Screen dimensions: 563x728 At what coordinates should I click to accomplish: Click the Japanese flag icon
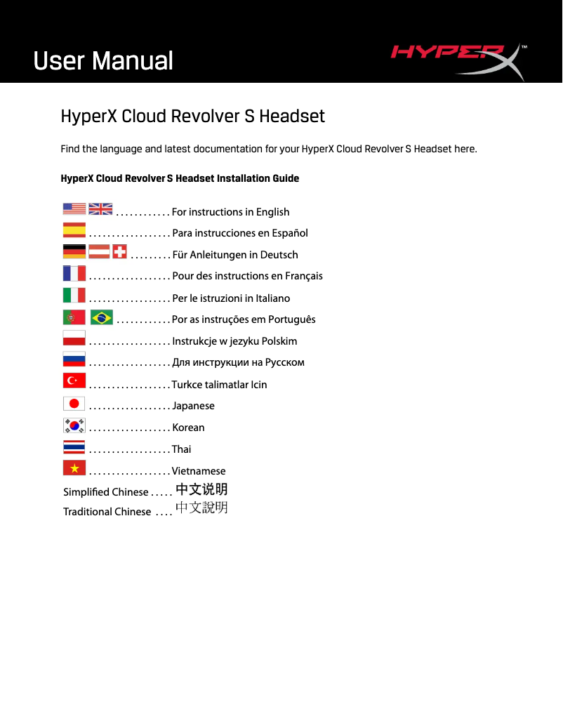[74, 403]
